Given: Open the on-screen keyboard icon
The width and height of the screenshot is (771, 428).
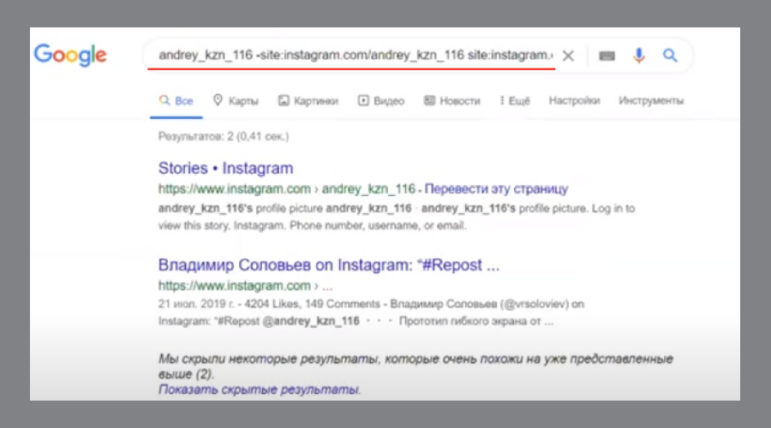Looking at the screenshot, I should pyautogui.click(x=607, y=56).
